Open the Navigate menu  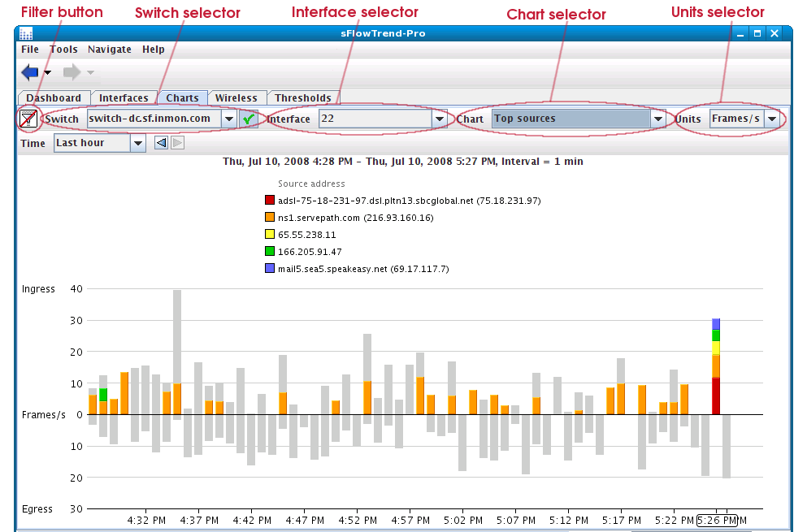point(109,50)
